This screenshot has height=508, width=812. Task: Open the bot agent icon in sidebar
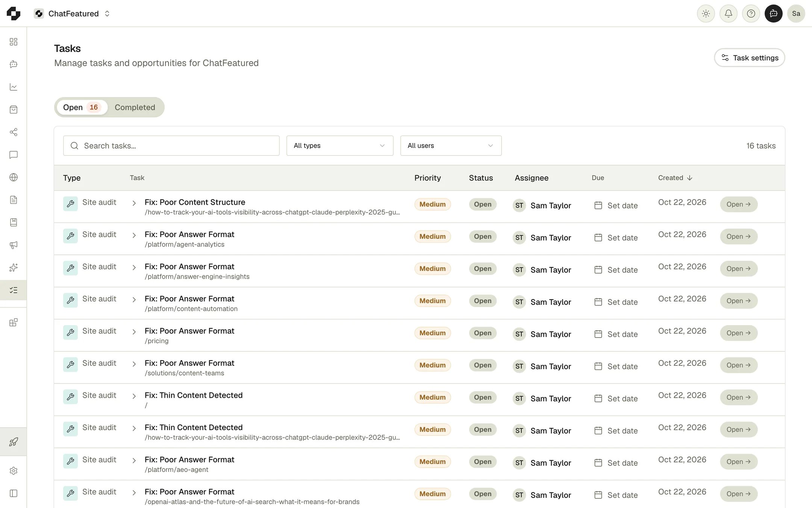[14, 64]
